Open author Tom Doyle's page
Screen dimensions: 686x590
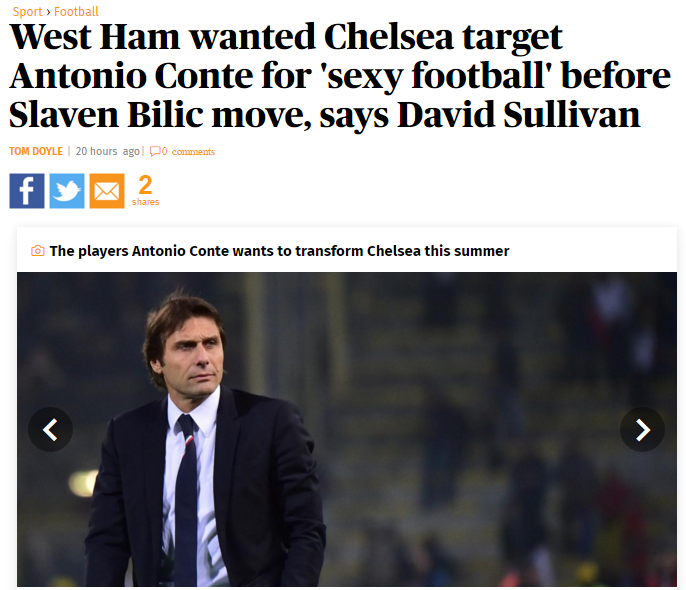click(35, 152)
